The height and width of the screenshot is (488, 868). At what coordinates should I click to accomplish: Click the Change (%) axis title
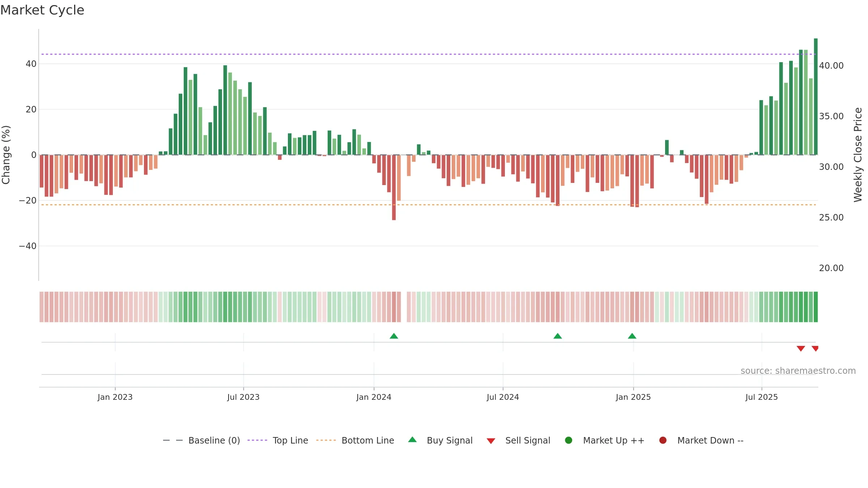[x=6, y=155]
